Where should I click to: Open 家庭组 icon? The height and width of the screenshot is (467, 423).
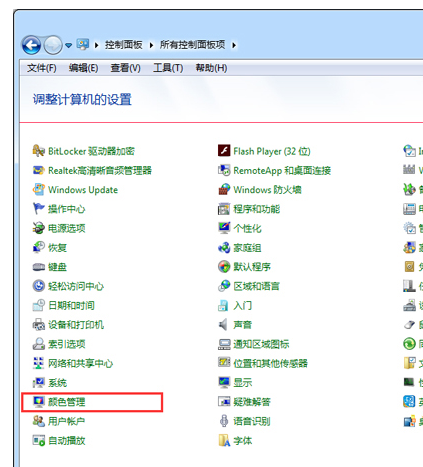coord(224,248)
